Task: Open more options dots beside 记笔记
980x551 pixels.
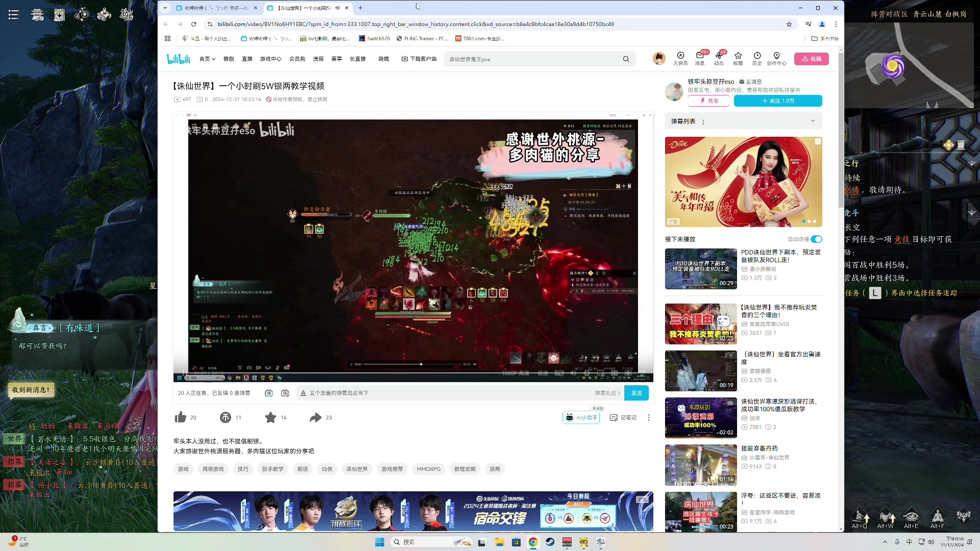Action: [x=649, y=417]
